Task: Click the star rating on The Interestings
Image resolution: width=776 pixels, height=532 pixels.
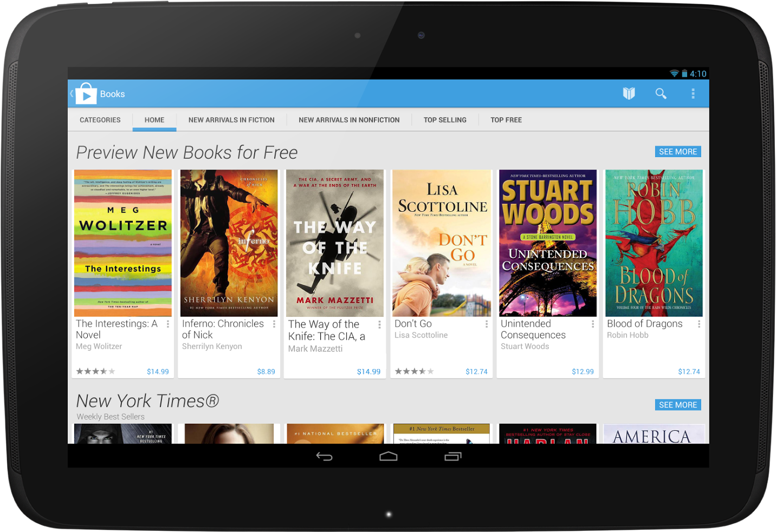Action: [95, 372]
